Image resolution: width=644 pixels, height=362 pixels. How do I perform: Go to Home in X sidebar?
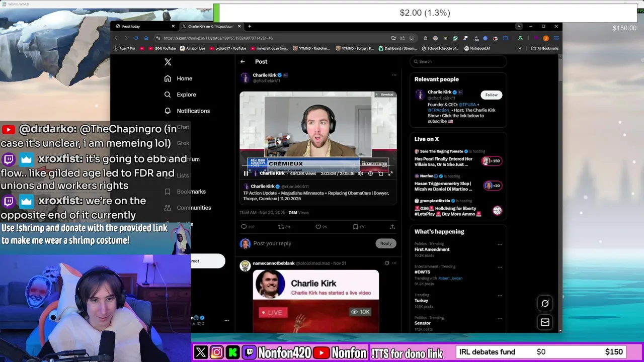pyautogui.click(x=178, y=78)
